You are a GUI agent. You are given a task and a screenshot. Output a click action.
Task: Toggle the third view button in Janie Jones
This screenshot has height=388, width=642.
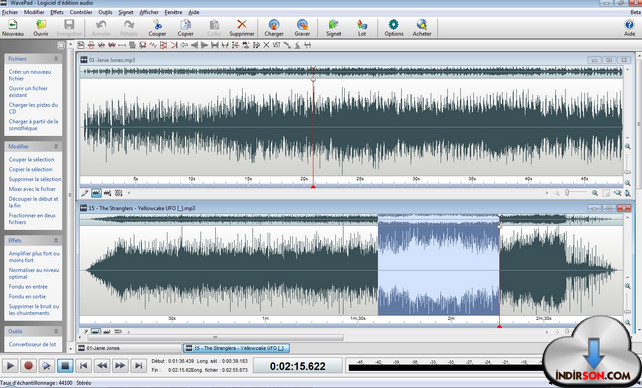pos(107,193)
